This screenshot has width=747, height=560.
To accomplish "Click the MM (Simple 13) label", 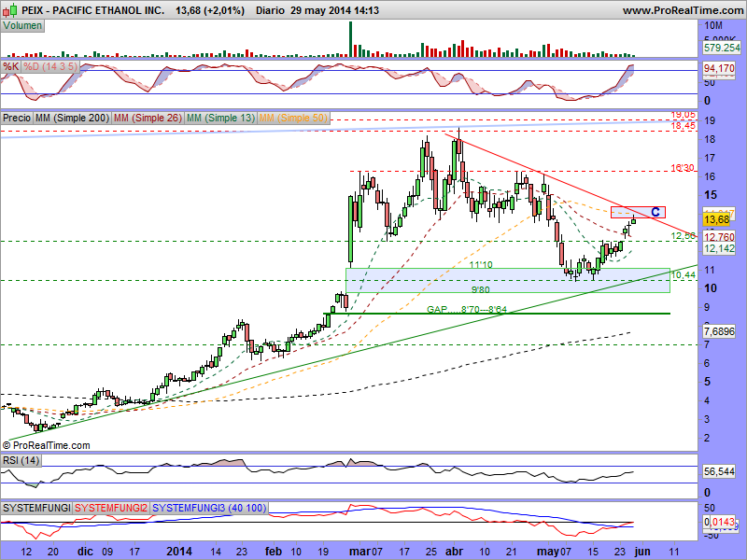I will [220, 118].
